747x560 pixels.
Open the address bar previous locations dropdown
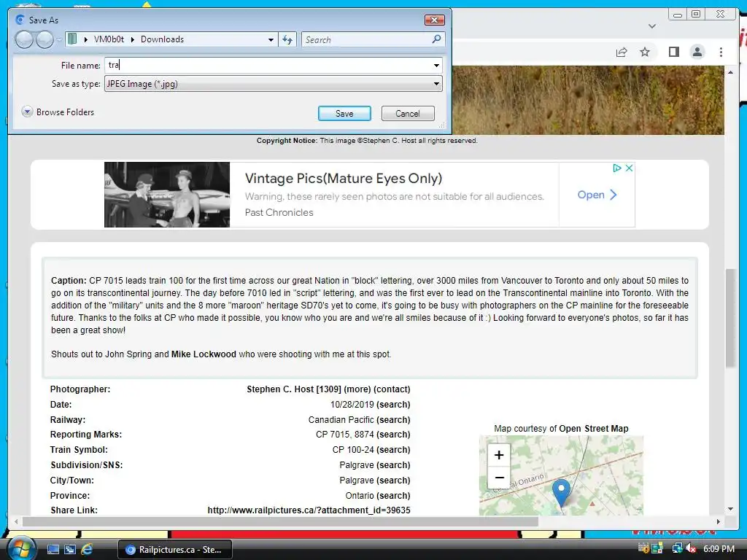(x=271, y=39)
